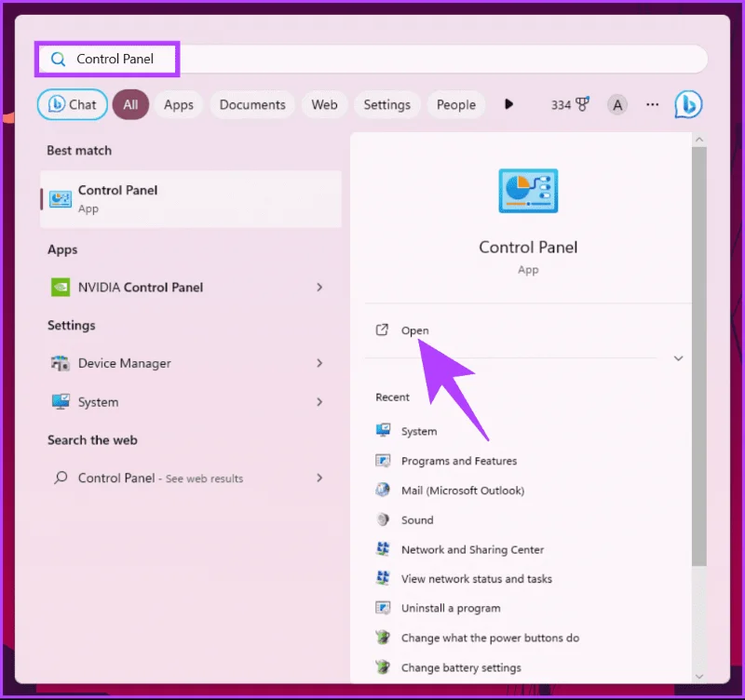Click the scrollbar up arrow
745x700 pixels.
(x=699, y=140)
